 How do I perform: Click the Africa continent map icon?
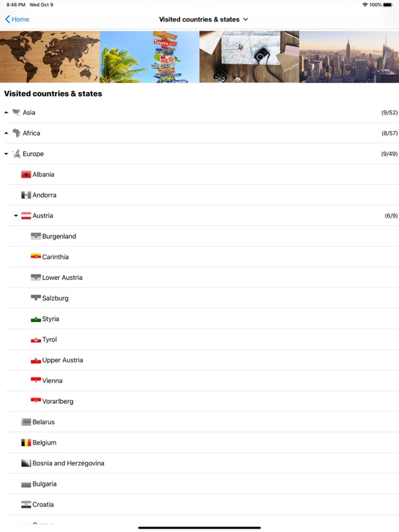coord(17,133)
